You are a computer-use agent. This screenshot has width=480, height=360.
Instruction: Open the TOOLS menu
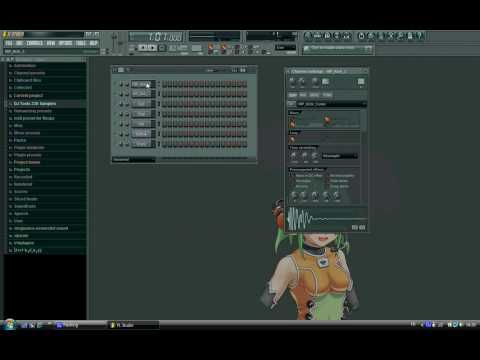point(81,43)
